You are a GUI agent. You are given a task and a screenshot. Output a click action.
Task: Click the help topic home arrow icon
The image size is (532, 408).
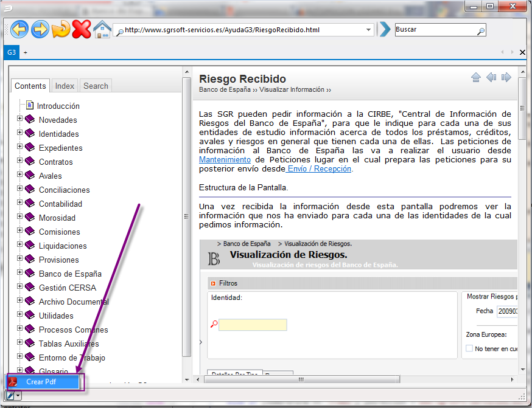[476, 78]
